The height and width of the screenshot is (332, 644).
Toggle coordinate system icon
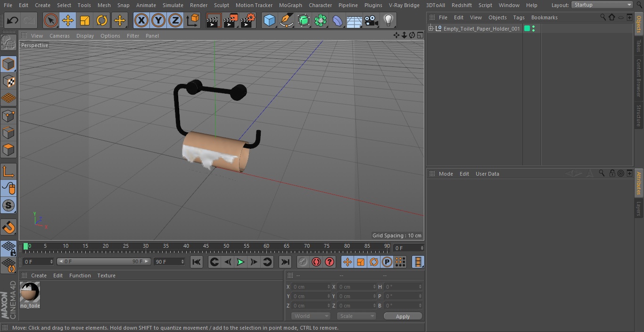click(x=193, y=20)
